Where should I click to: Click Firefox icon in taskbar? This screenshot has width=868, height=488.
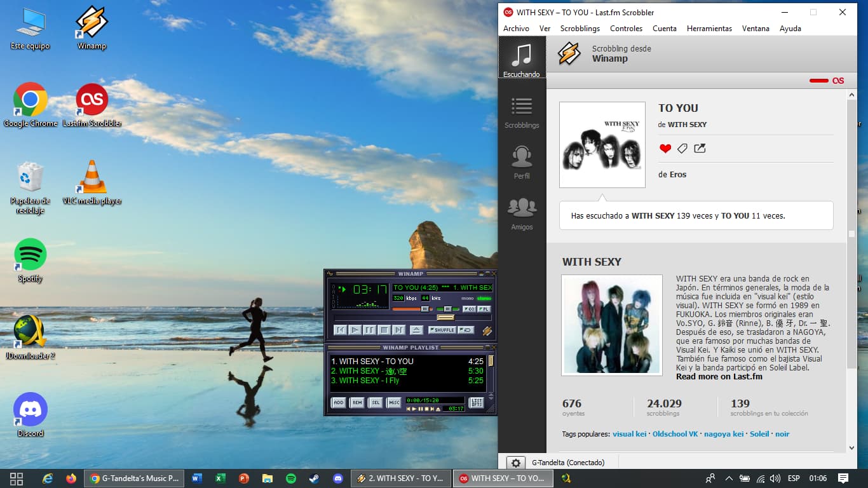71,478
